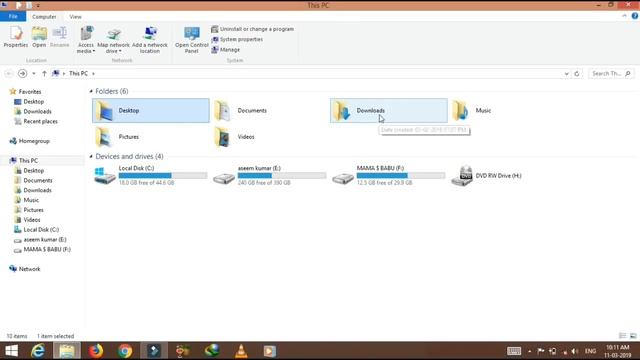This screenshot has width=640, height=360.
Task: Select the Music folder tile
Action: tap(508, 111)
